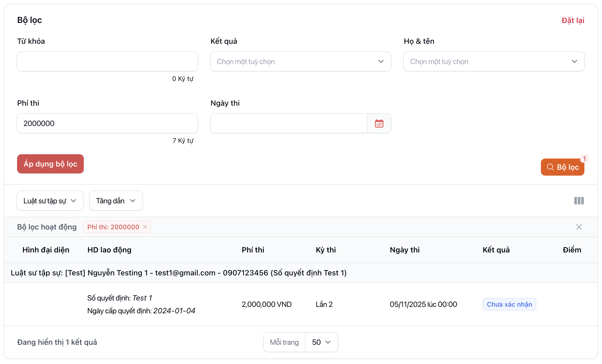Open the Luật sư tập sự grouping dropdown
This screenshot has height=364, width=602.
pyautogui.click(x=50, y=201)
